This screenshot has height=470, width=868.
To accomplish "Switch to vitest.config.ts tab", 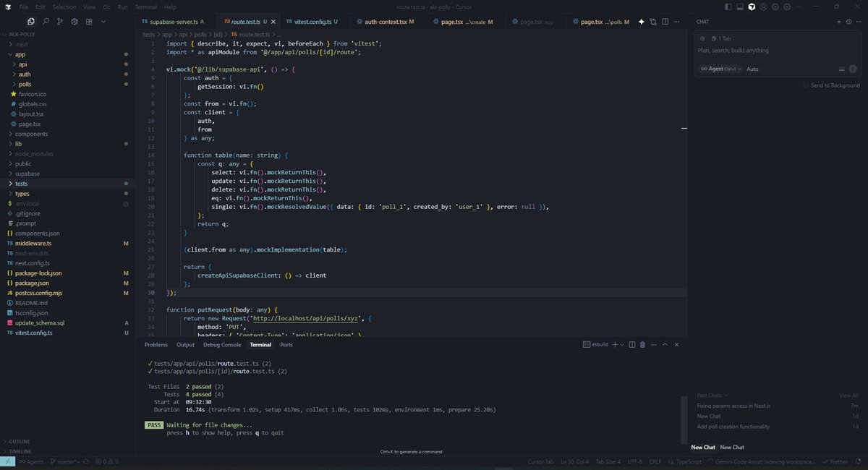I will [x=311, y=22].
